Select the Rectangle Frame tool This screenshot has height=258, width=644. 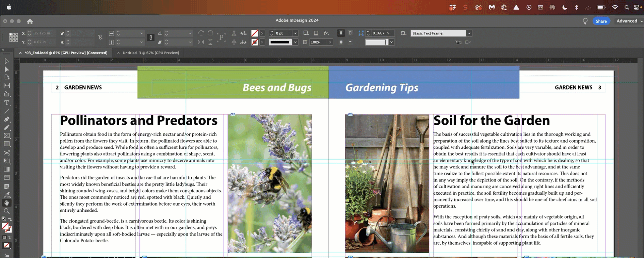(6, 135)
